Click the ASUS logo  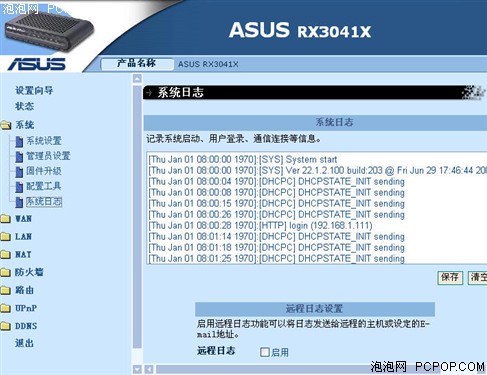pyautogui.click(x=37, y=64)
